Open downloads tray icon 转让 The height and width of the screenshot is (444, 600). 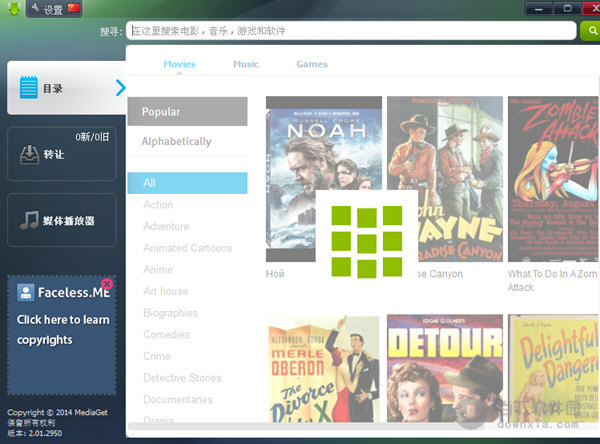29,155
